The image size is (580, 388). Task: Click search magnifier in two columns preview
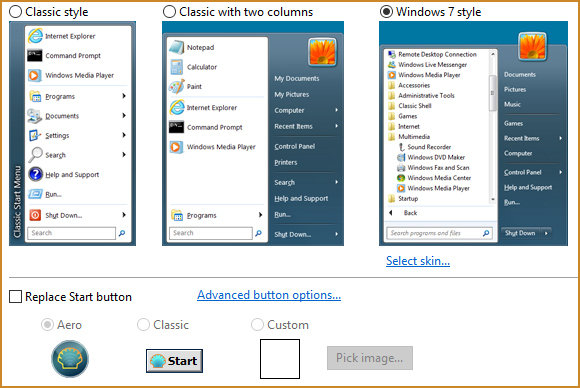(x=259, y=233)
